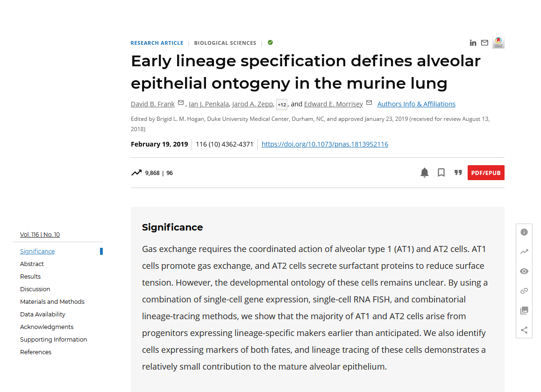
Task: Open the article DOI link
Action: tap(325, 144)
